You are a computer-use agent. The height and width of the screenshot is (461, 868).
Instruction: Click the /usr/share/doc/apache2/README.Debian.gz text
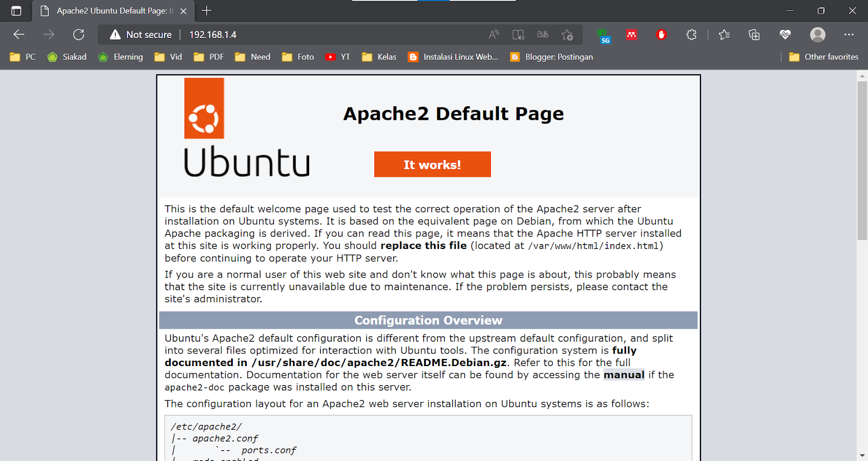[379, 363]
